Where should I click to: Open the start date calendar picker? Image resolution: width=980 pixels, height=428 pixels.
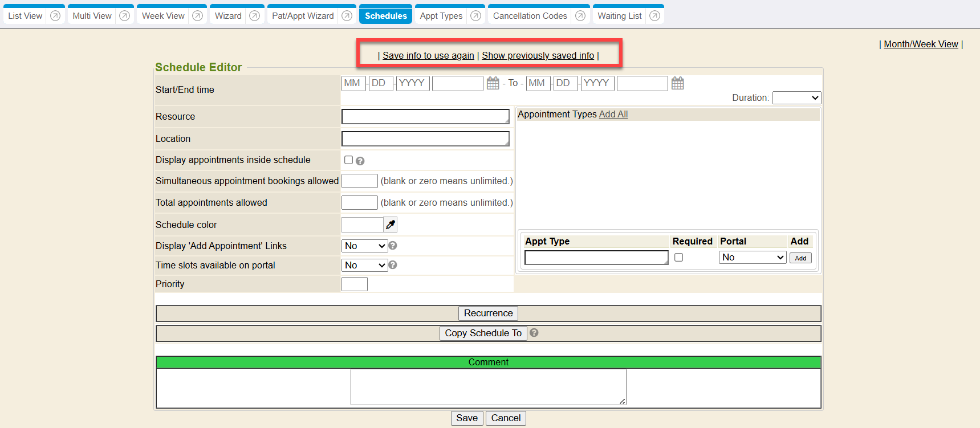[x=493, y=83]
